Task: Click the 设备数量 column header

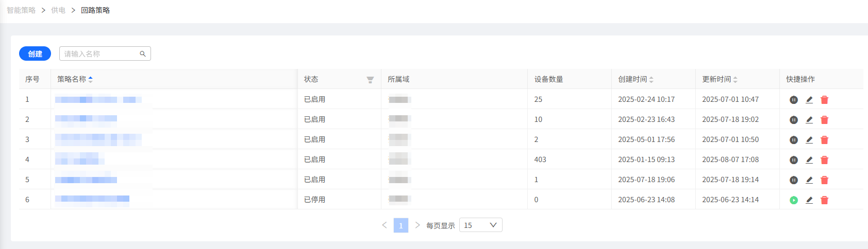Action: click(x=548, y=79)
